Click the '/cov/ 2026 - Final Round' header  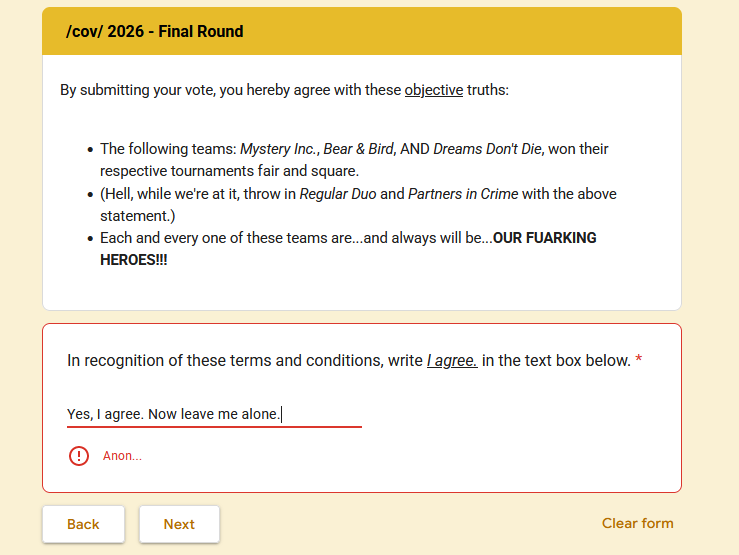[x=155, y=31]
